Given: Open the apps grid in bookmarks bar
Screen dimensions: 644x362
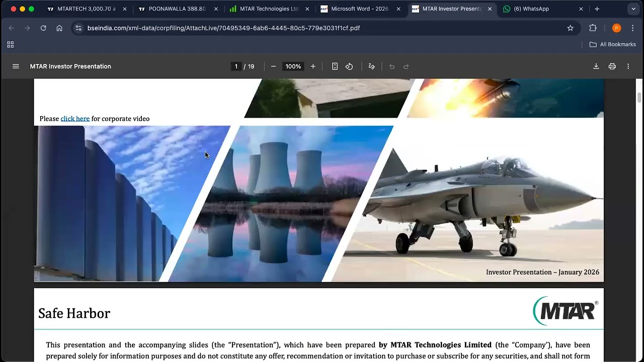Looking at the screenshot, I should pyautogui.click(x=10, y=44).
